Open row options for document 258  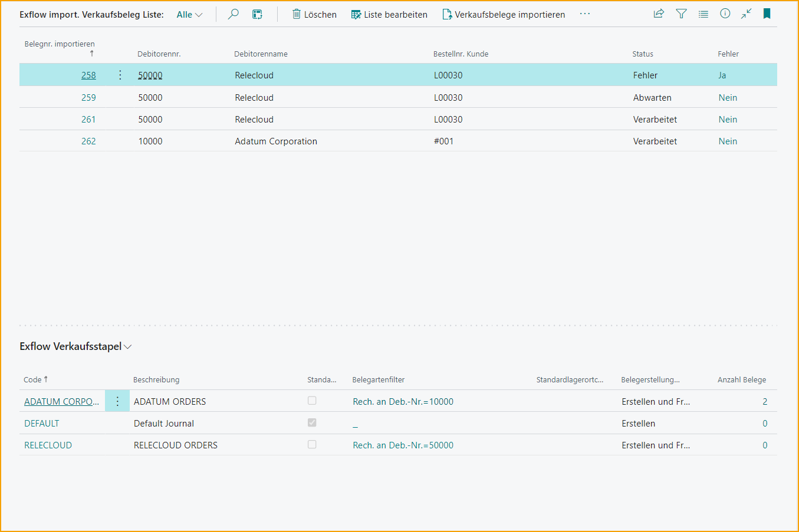tap(120, 75)
